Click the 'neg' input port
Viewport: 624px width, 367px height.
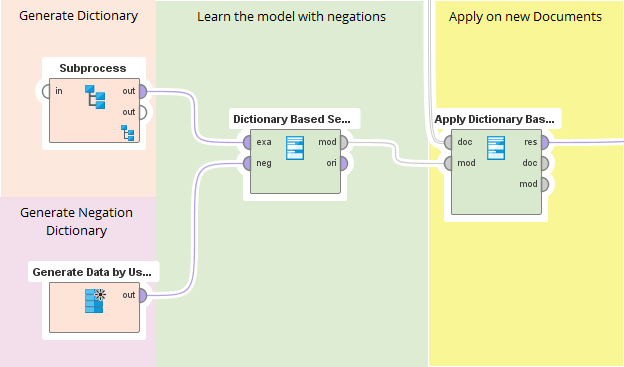[x=247, y=163]
